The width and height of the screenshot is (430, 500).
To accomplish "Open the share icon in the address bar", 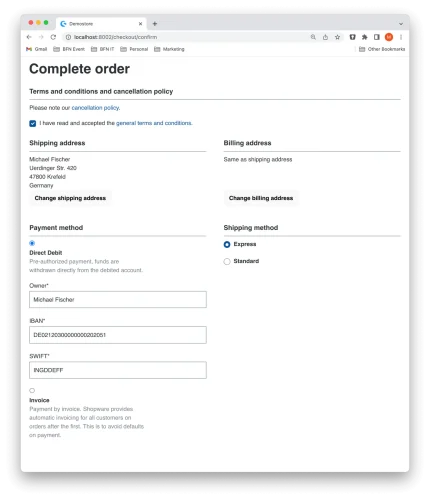I will 325,37.
